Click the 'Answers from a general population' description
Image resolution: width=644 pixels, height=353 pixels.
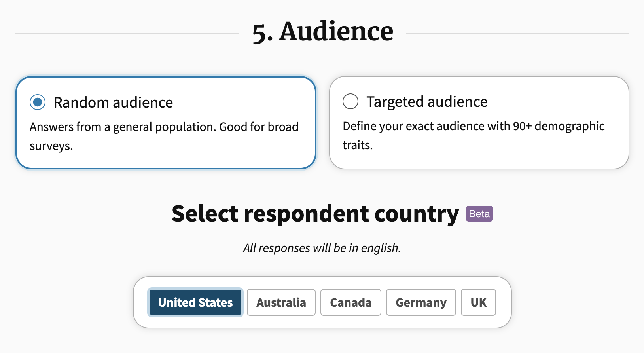coord(164,136)
